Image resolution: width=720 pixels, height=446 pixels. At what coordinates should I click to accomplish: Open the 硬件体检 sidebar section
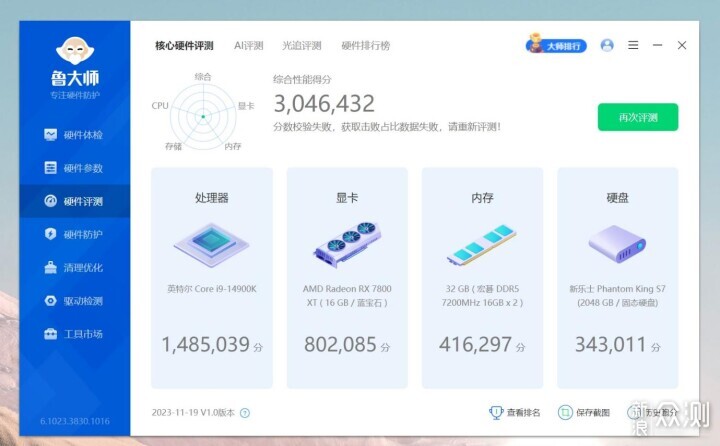point(74,135)
